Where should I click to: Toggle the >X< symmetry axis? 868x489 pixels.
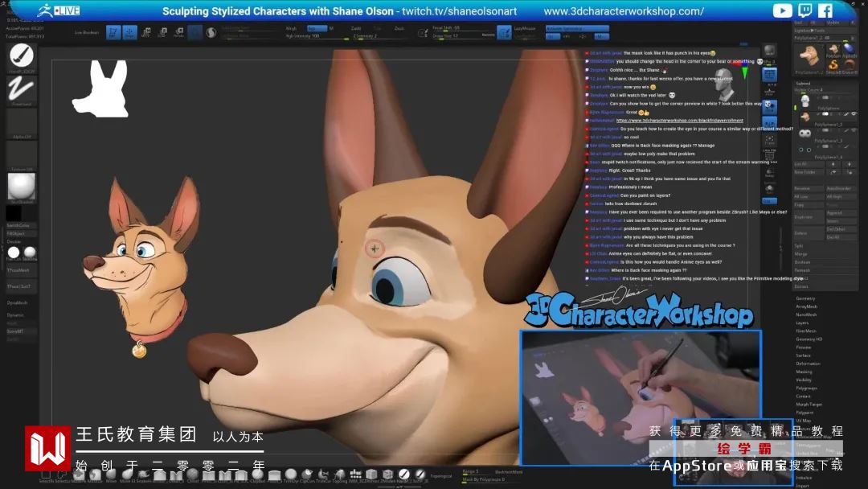(x=552, y=36)
